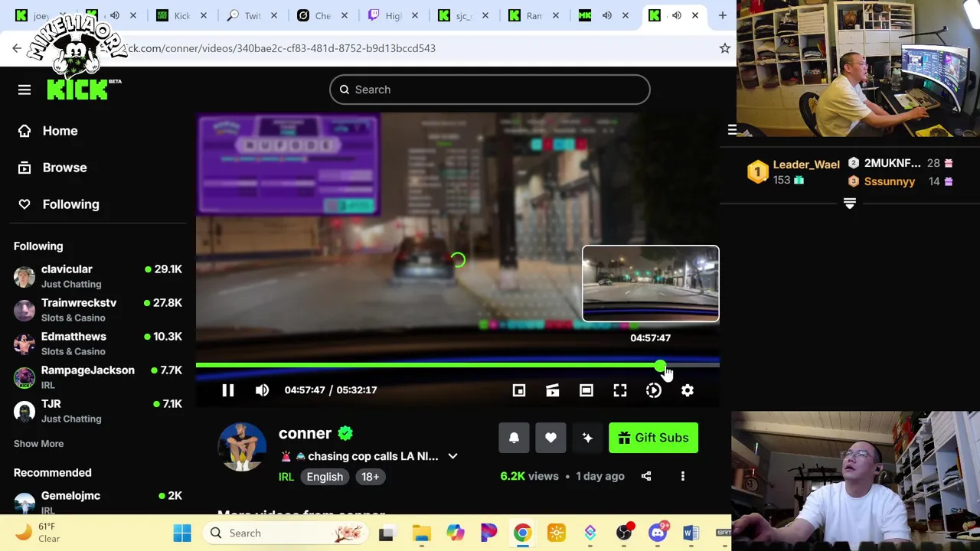
Task: Bookmark page with star icon
Action: click(x=724, y=48)
